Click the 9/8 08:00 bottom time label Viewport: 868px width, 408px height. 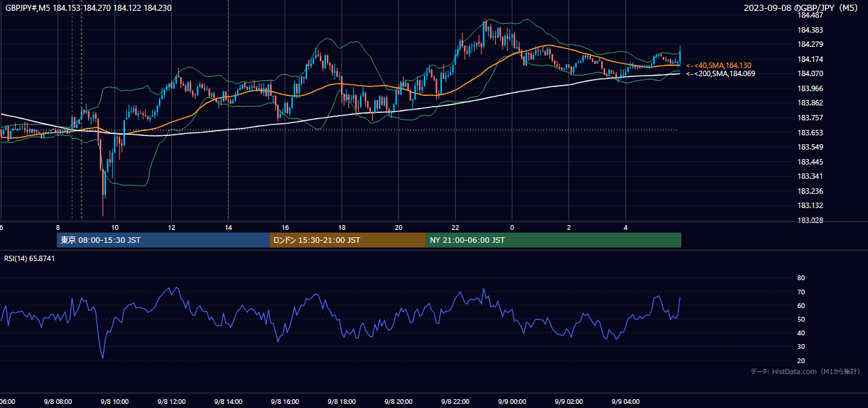click(58, 402)
